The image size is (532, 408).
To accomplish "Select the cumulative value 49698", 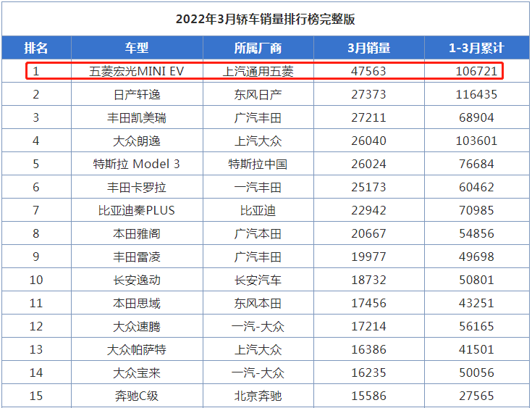I will pos(476,257).
